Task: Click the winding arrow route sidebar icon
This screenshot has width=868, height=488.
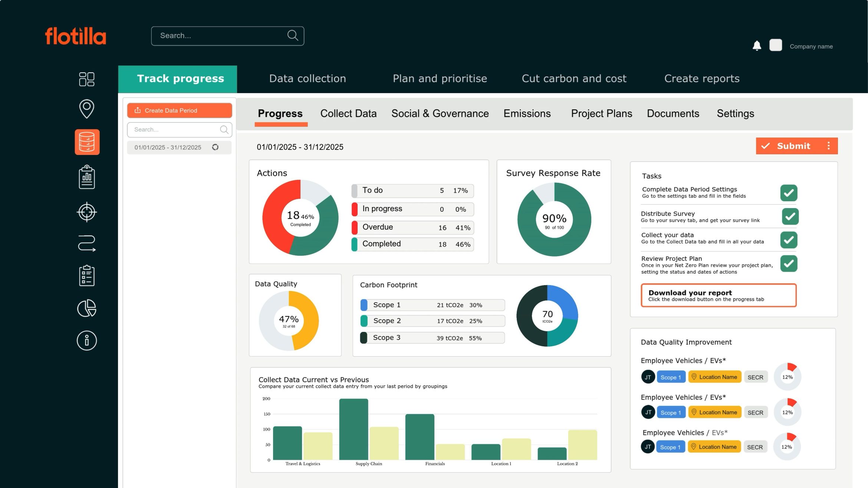Action: (x=86, y=242)
